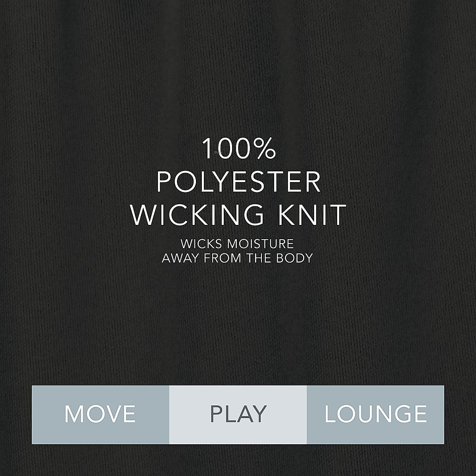
Task: Select the MOVE segment
Action: 100,415
